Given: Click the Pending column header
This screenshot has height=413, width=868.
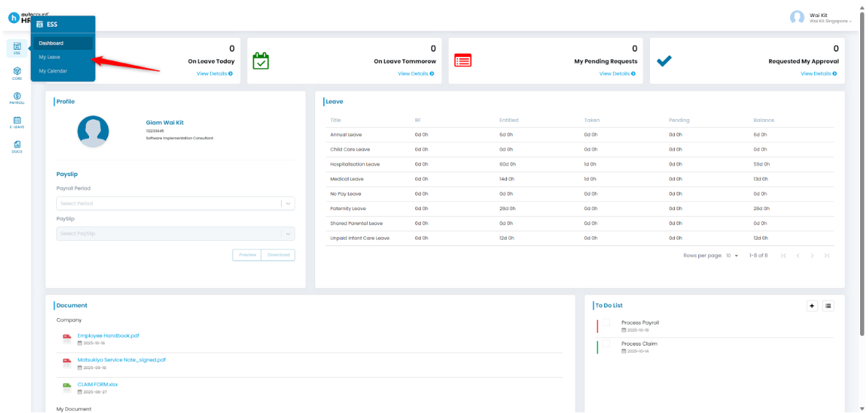Looking at the screenshot, I should 679,120.
